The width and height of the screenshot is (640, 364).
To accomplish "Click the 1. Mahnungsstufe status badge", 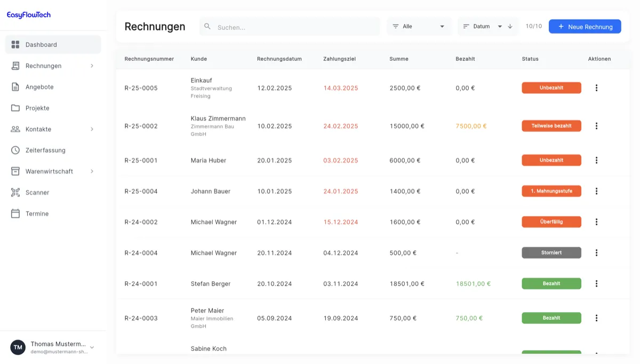I will (551, 191).
